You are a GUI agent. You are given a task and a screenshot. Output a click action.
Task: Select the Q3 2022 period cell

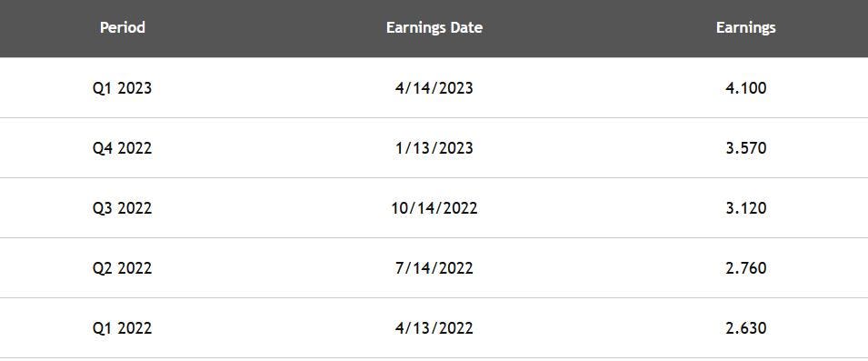click(123, 208)
